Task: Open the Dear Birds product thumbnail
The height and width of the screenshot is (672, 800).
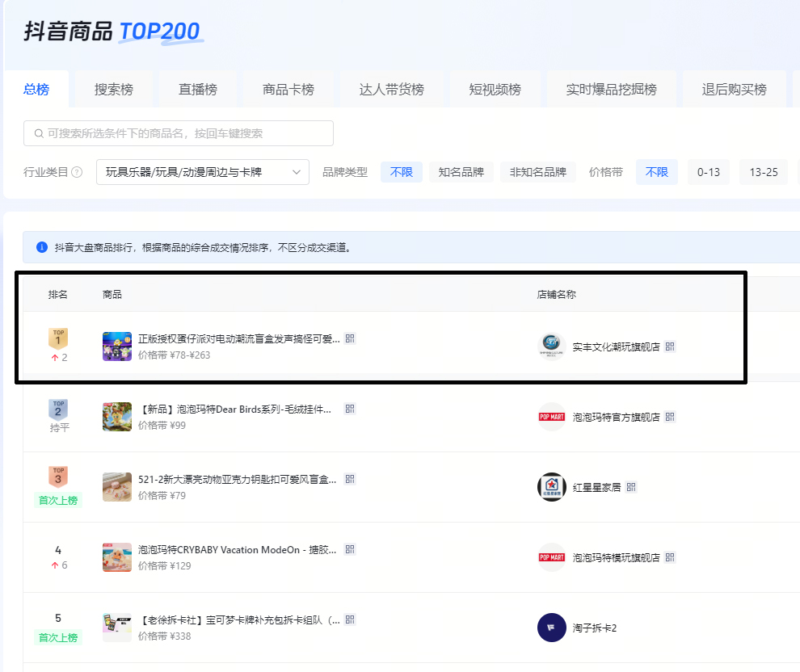Action: click(x=117, y=417)
